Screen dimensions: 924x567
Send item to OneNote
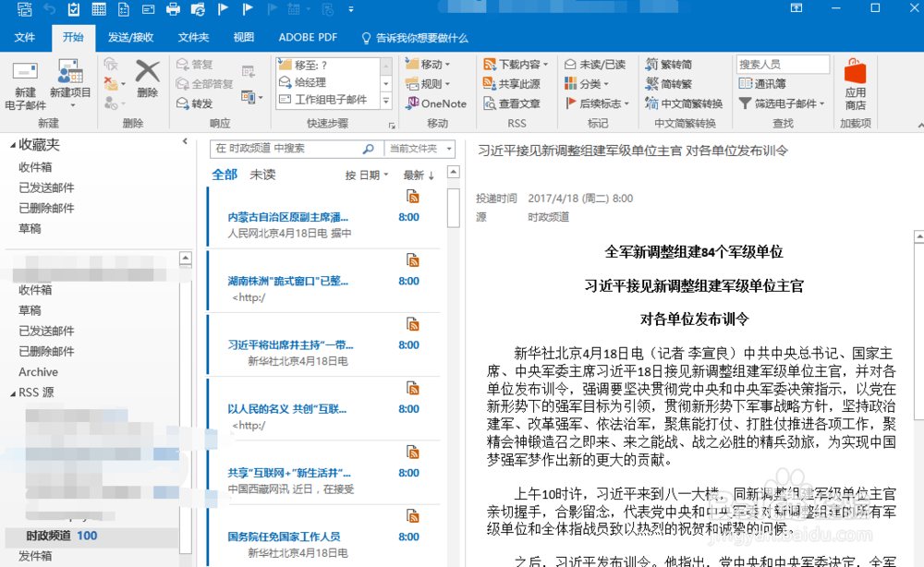click(435, 104)
